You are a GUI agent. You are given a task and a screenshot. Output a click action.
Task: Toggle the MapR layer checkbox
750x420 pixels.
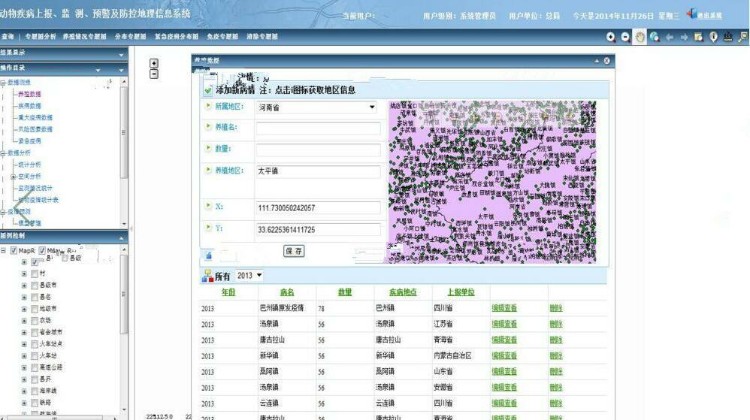(x=14, y=250)
